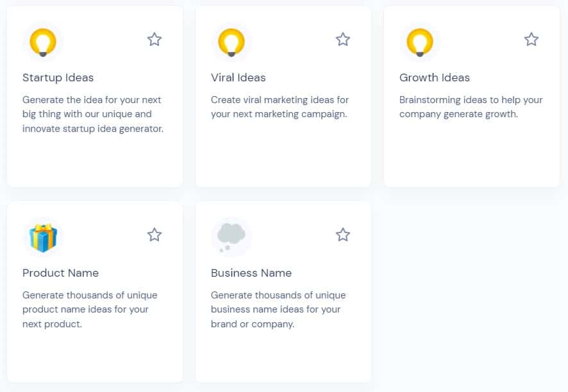The image size is (568, 392).
Task: Open the Startup Ideas title
Action: (x=58, y=78)
